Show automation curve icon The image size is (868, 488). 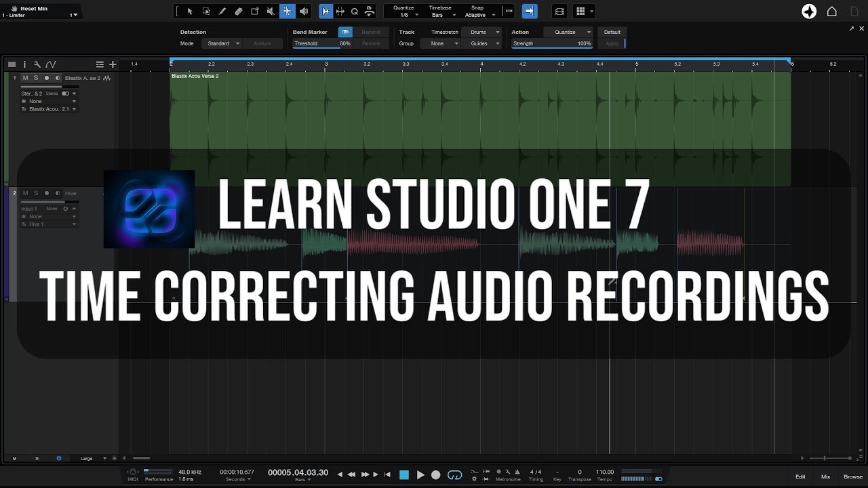pos(51,64)
